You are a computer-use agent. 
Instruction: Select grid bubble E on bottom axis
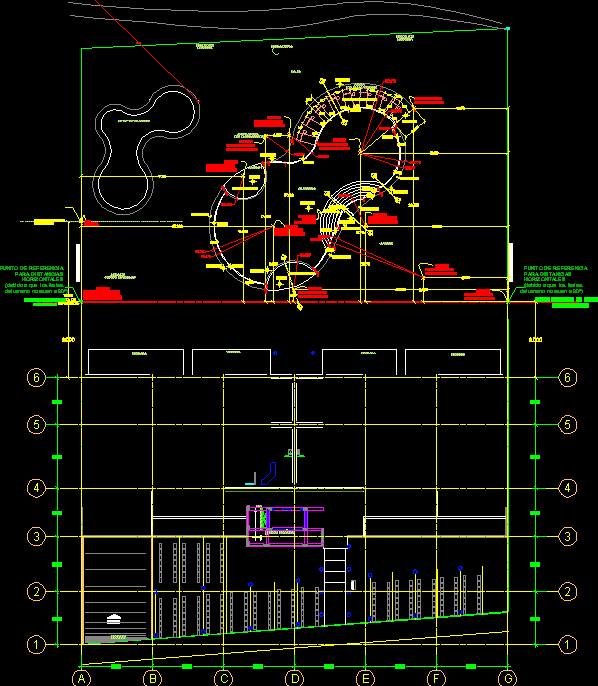[x=365, y=679]
